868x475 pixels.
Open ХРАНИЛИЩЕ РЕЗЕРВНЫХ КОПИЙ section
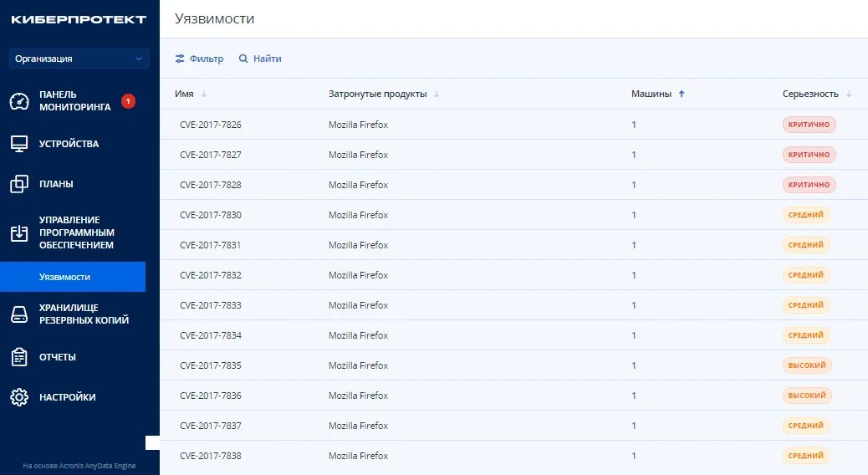tap(84, 314)
